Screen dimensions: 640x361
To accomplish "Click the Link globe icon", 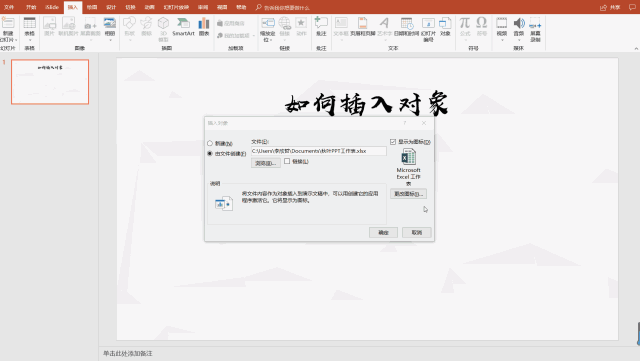I will click(x=285, y=23).
